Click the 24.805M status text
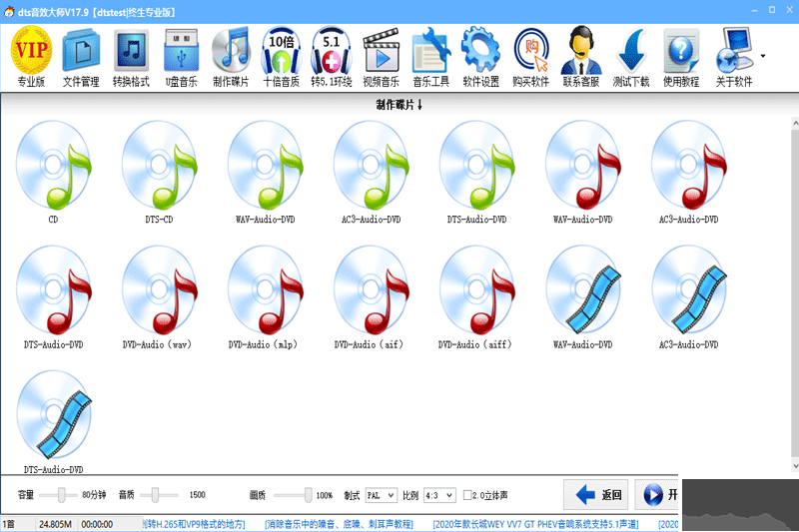Image resolution: width=799 pixels, height=532 pixels. pos(55,524)
